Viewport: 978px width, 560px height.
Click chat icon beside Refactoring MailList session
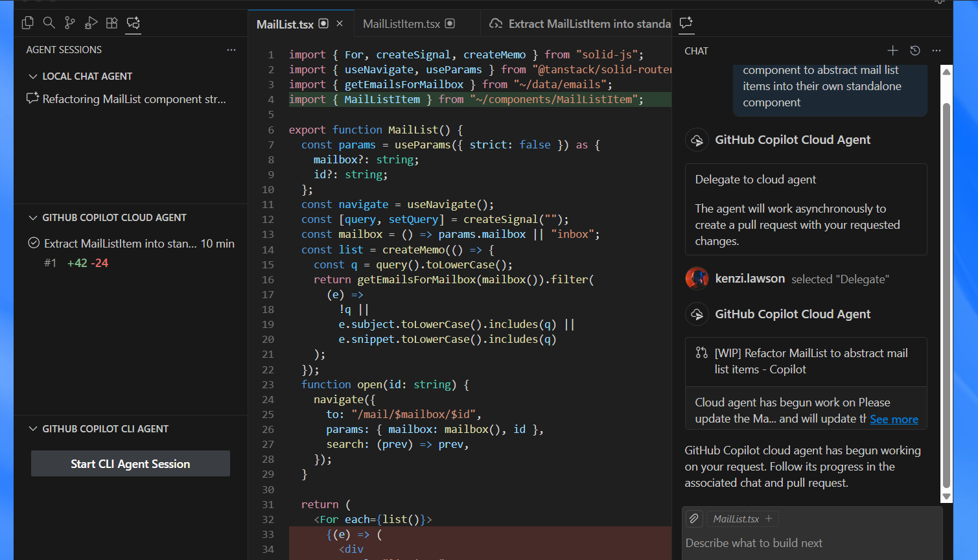pos(32,99)
